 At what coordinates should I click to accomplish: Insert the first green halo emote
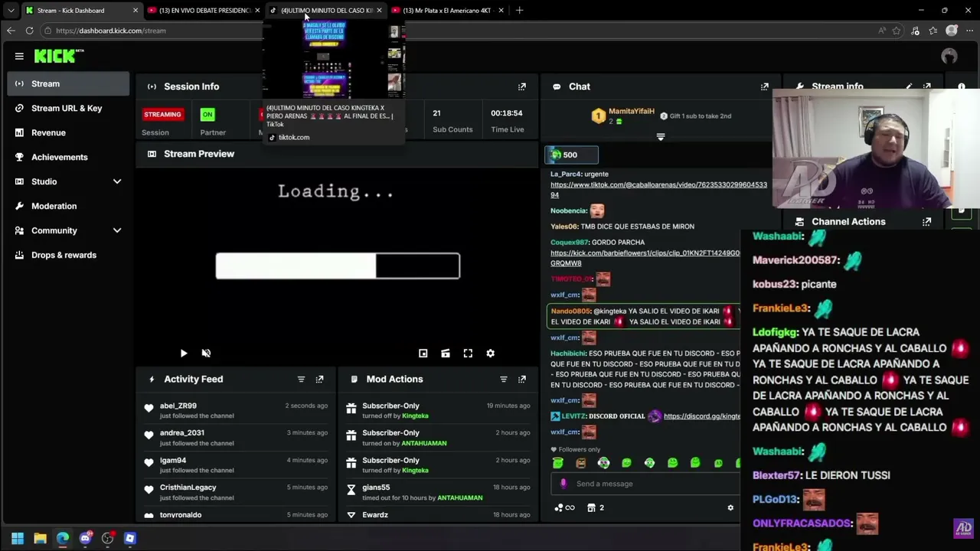click(x=558, y=462)
